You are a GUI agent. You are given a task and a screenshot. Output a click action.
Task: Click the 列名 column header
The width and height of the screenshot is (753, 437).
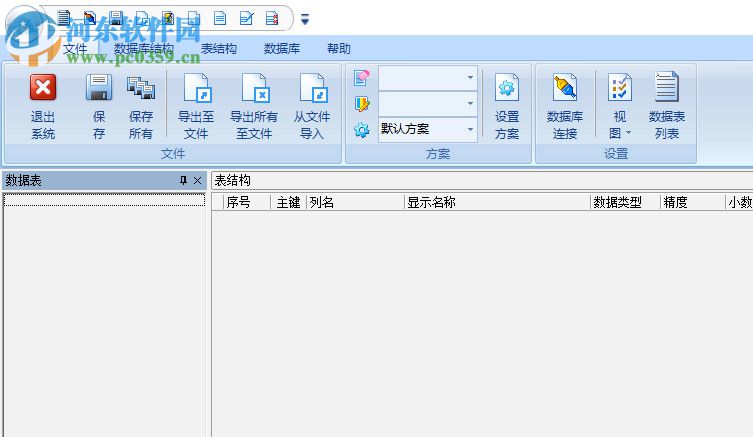(355, 203)
